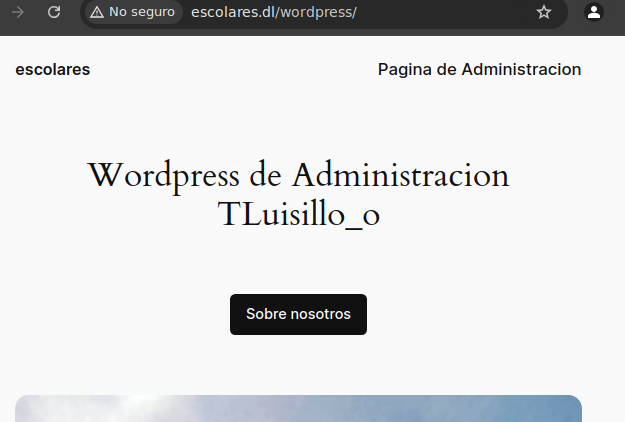Viewport: 625px width, 422px height.
Task: Bookmark this page with the star
Action: tap(544, 12)
